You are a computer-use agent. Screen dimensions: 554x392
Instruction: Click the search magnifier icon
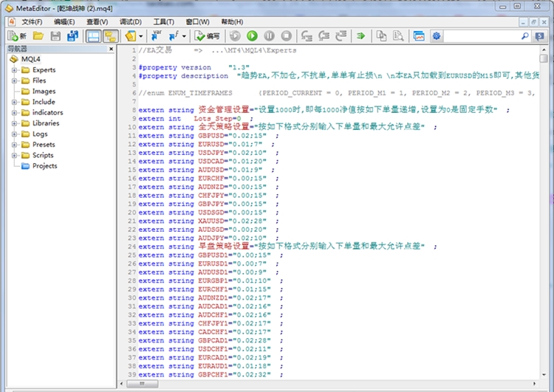click(525, 36)
